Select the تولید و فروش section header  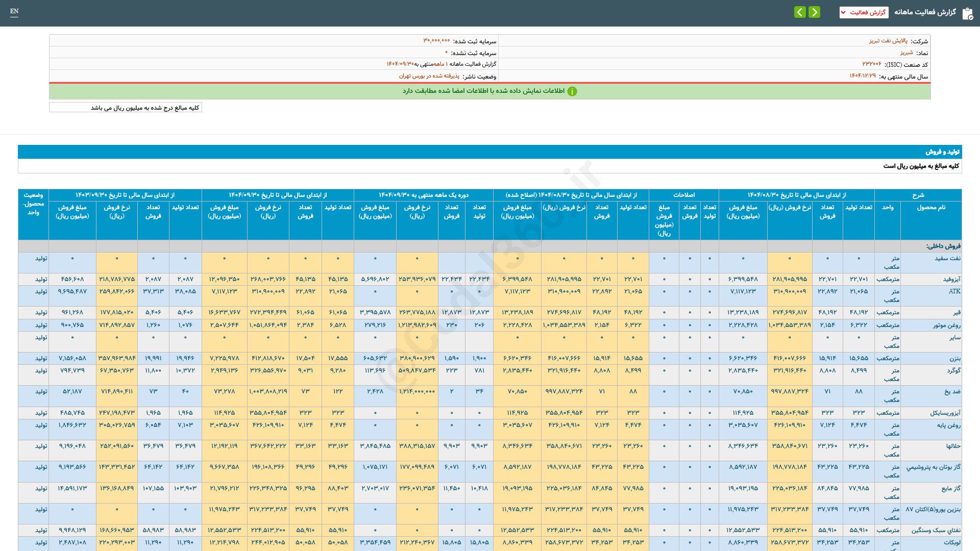tap(942, 152)
